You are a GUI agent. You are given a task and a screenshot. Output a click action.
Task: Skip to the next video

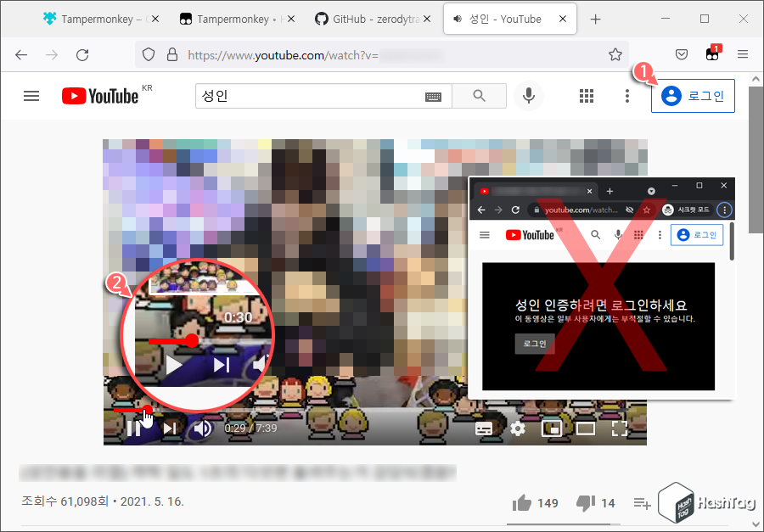[170, 428]
